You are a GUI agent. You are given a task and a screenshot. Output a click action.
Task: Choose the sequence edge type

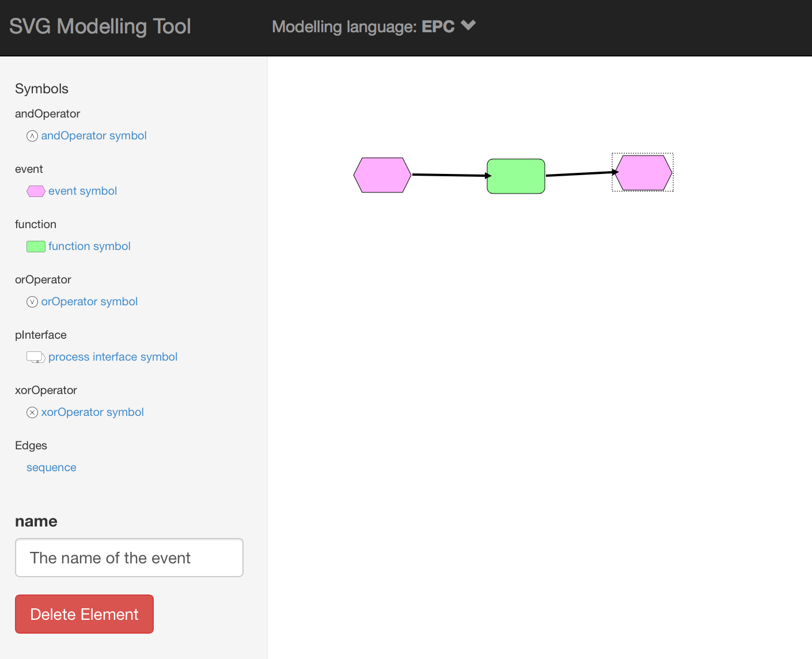[x=51, y=468]
